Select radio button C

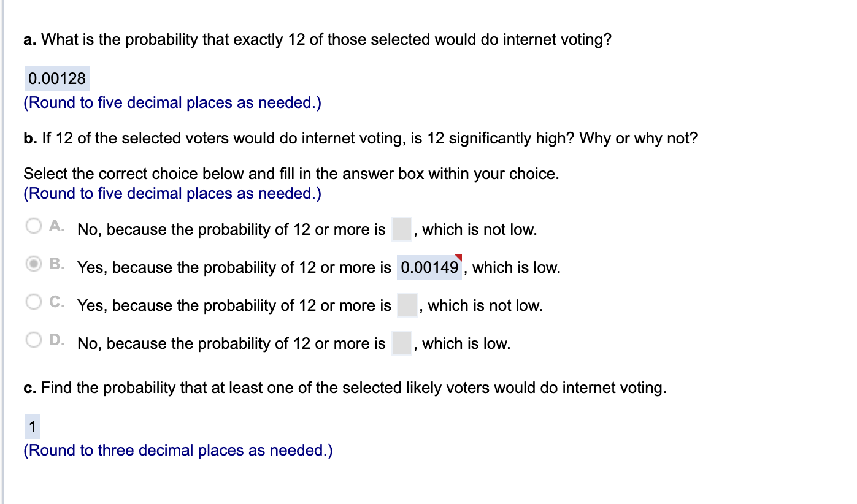click(35, 302)
